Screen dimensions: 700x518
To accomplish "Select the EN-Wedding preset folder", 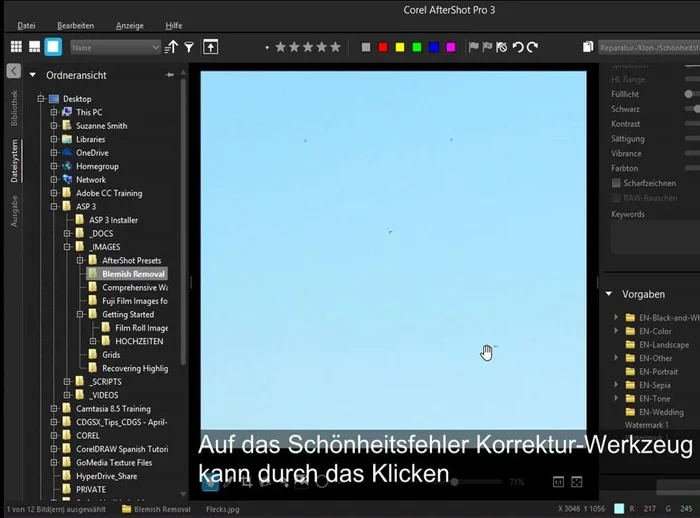I will pos(661,412).
